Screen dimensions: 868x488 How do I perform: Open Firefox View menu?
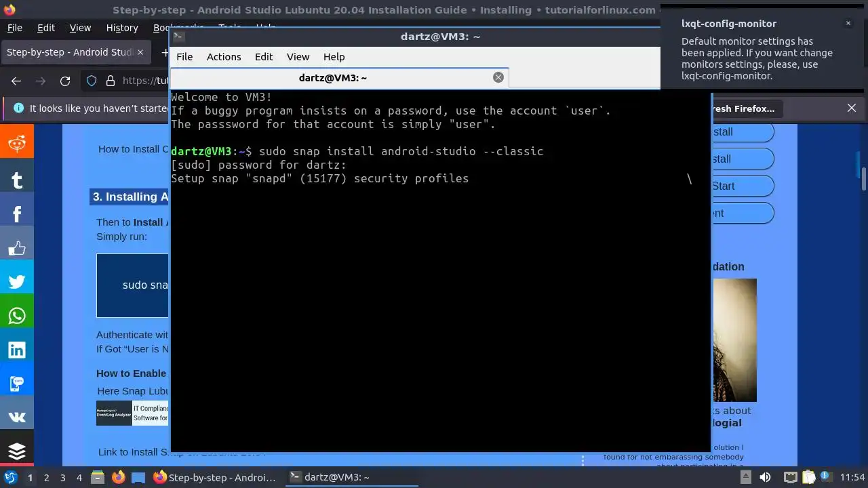pos(80,28)
